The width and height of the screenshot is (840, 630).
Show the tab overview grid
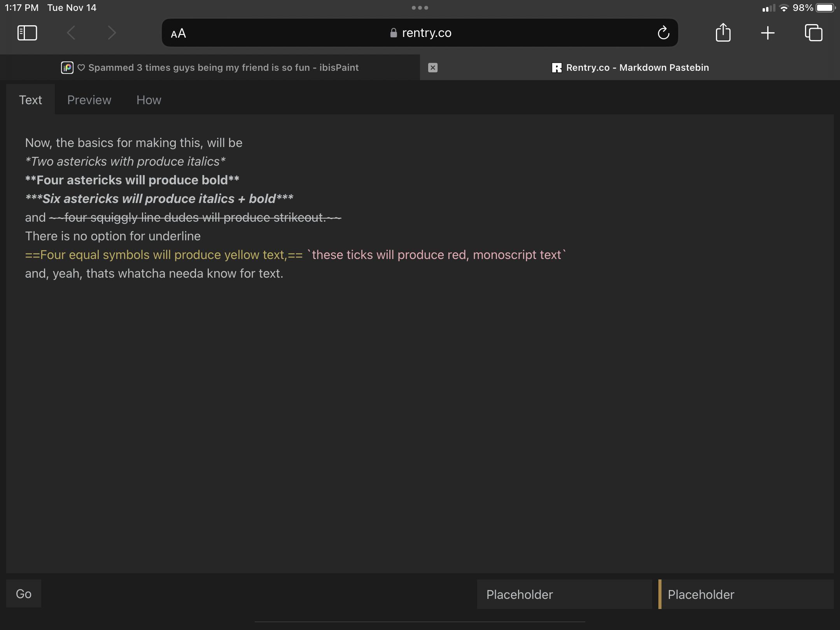tap(814, 33)
